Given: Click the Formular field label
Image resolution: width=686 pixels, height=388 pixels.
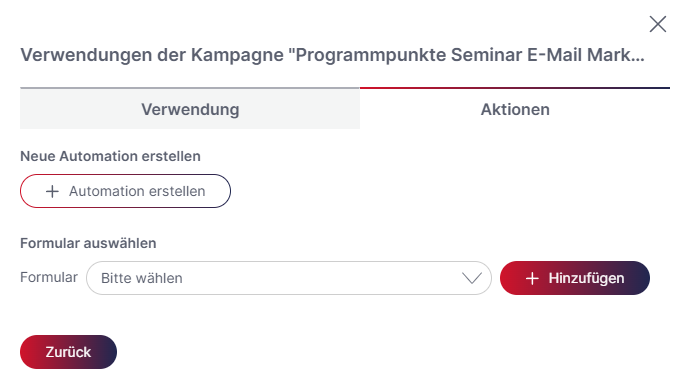Looking at the screenshot, I should 49,277.
